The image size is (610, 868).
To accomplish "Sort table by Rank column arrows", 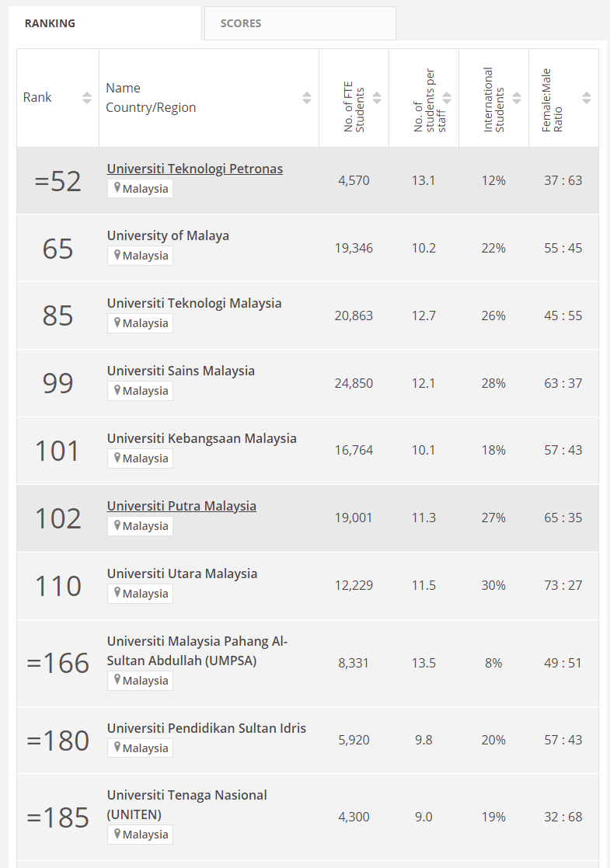I will [87, 98].
